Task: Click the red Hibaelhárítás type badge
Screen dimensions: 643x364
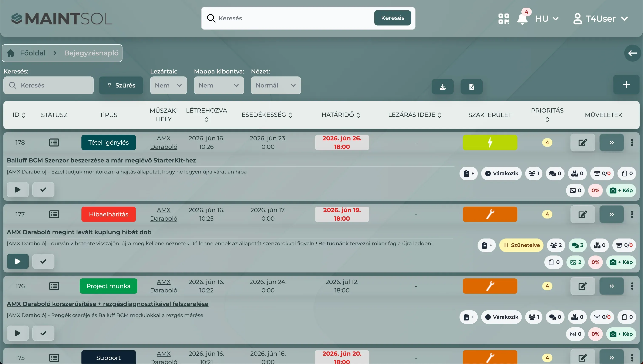Action: click(x=108, y=214)
